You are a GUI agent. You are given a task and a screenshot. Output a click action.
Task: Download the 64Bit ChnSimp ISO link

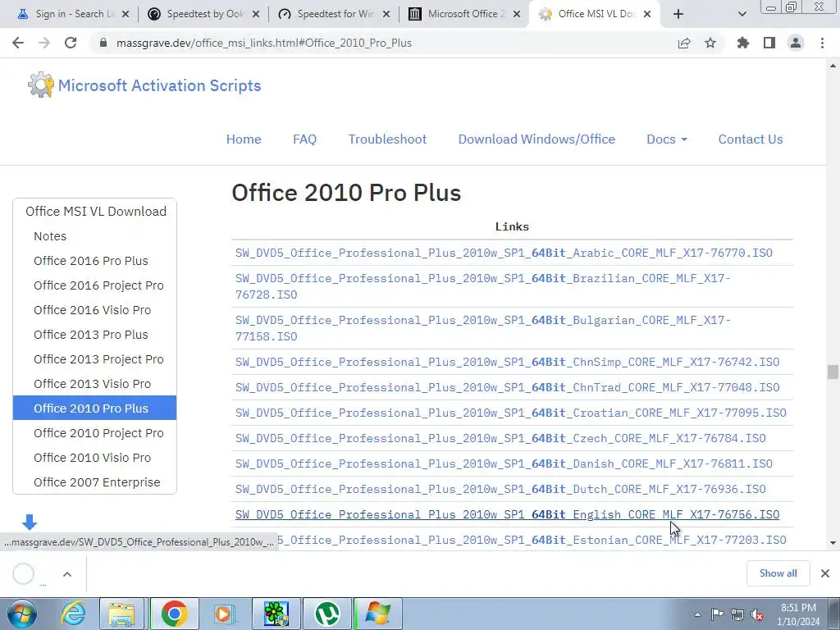click(x=507, y=362)
